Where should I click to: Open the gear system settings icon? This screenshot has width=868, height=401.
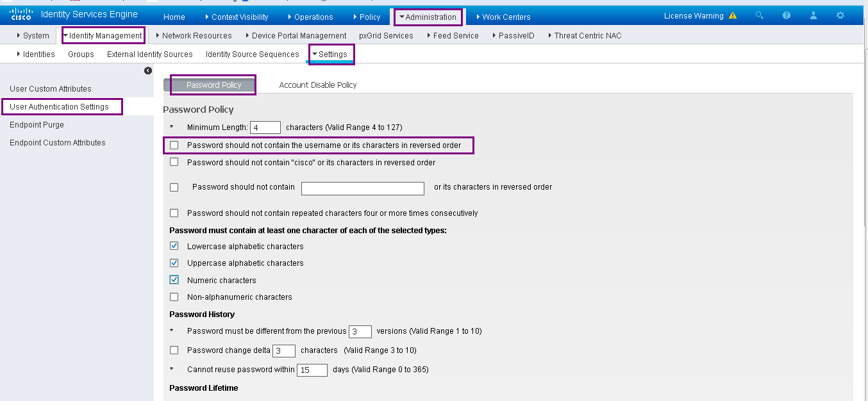(840, 16)
